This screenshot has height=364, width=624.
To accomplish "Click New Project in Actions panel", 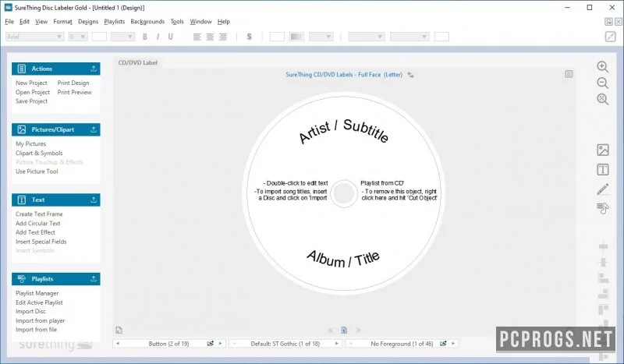I will (31, 83).
